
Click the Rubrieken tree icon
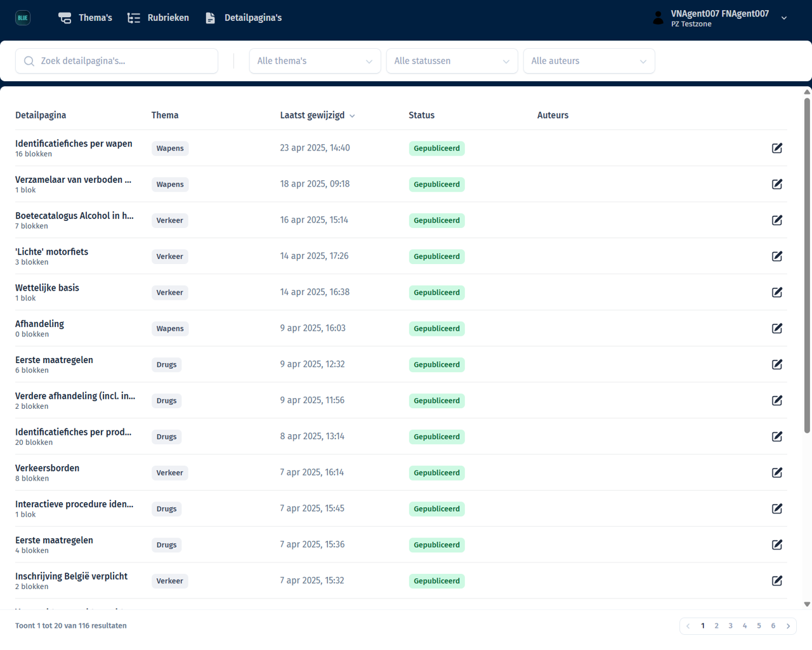(x=133, y=18)
